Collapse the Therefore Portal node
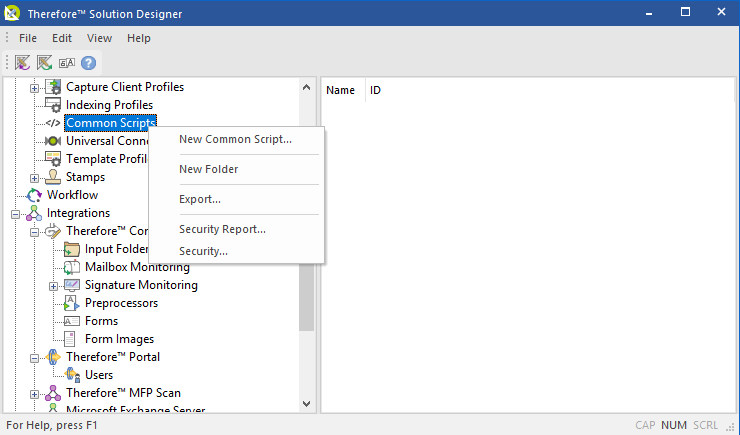Screen dimensions: 740x435 pos(35,357)
